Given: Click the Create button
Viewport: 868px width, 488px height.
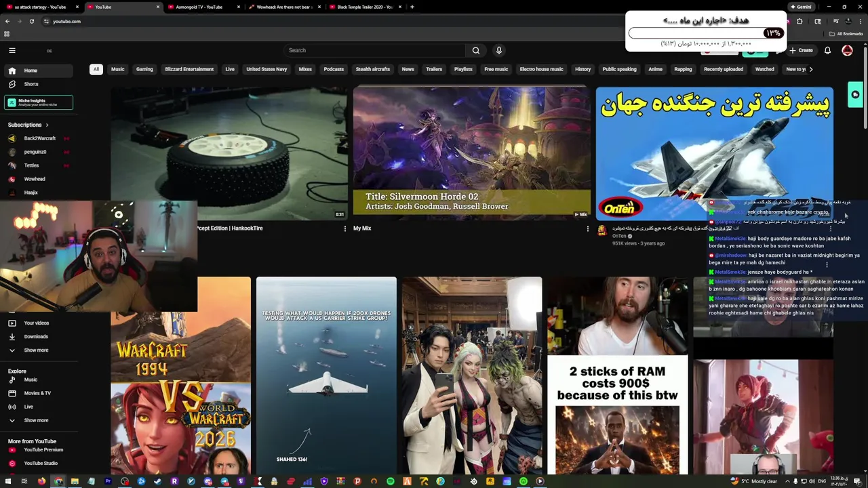Looking at the screenshot, I should [x=801, y=50].
